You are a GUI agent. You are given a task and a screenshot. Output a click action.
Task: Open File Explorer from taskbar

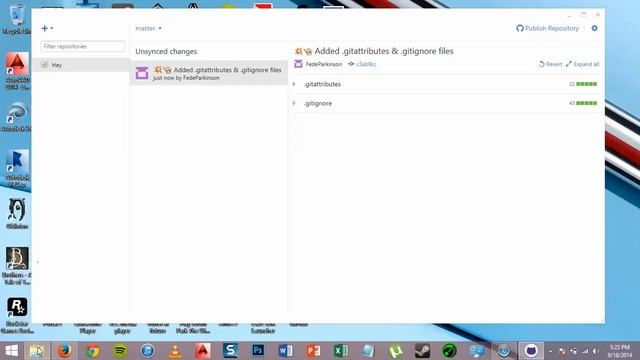(x=37, y=351)
